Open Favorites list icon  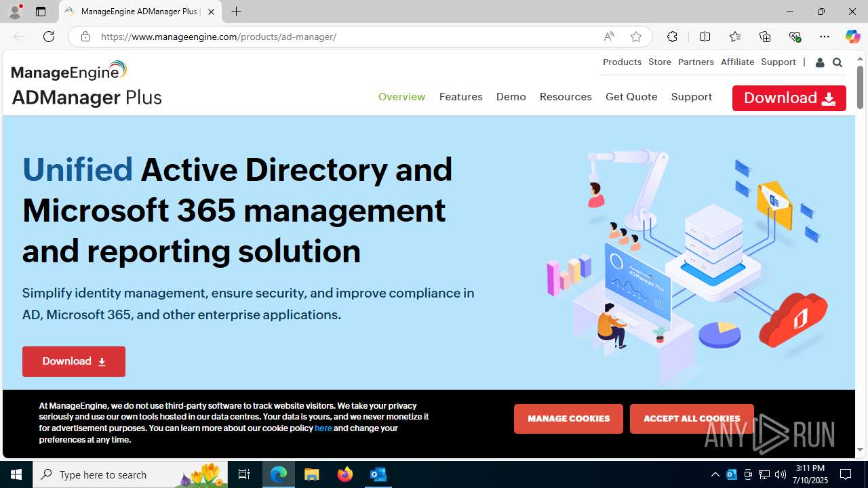pyautogui.click(x=734, y=37)
